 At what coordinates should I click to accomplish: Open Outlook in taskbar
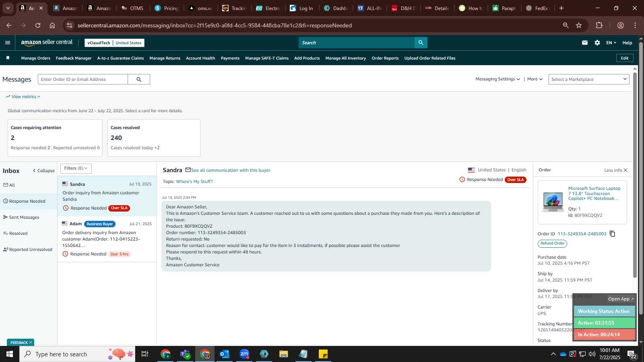point(224,354)
